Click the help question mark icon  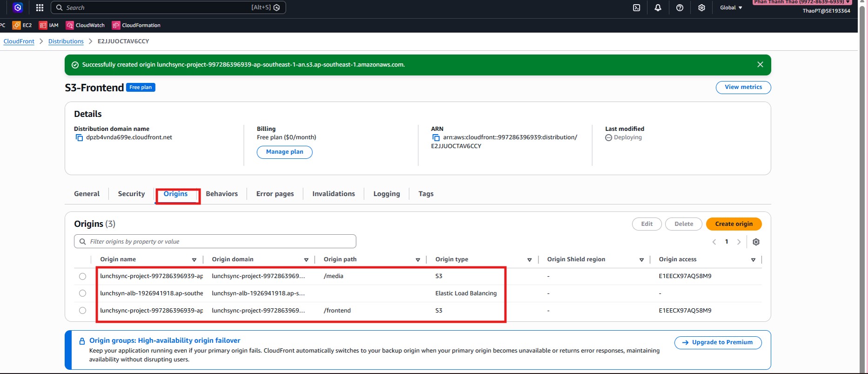pos(680,7)
